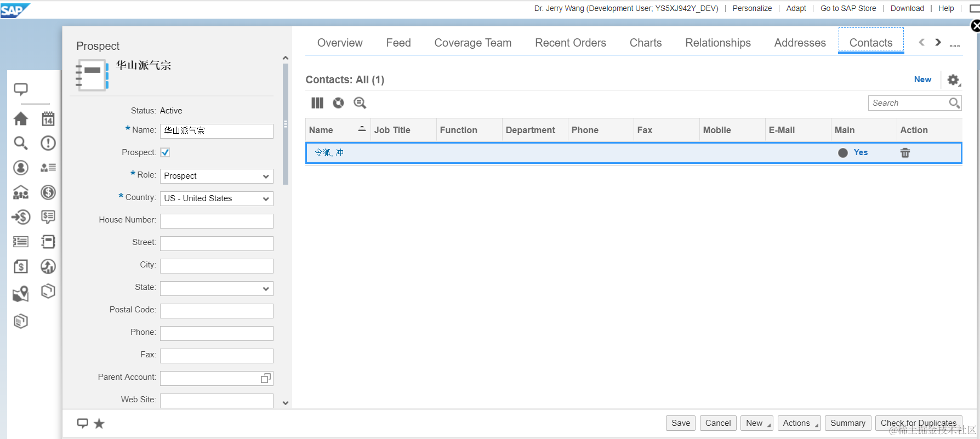The image size is (980, 439).
Task: Toggle Main indicator for contact 令狐, 冲
Action: [843, 153]
